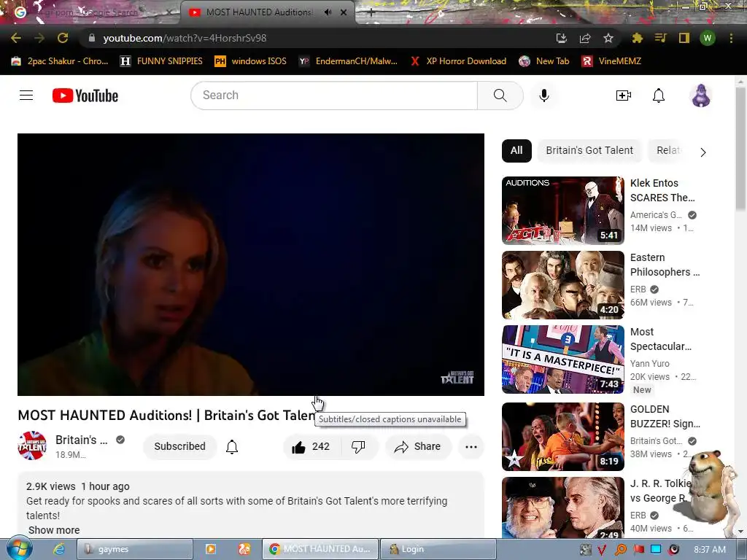Open the VineMEMZ bookmark

611,61
